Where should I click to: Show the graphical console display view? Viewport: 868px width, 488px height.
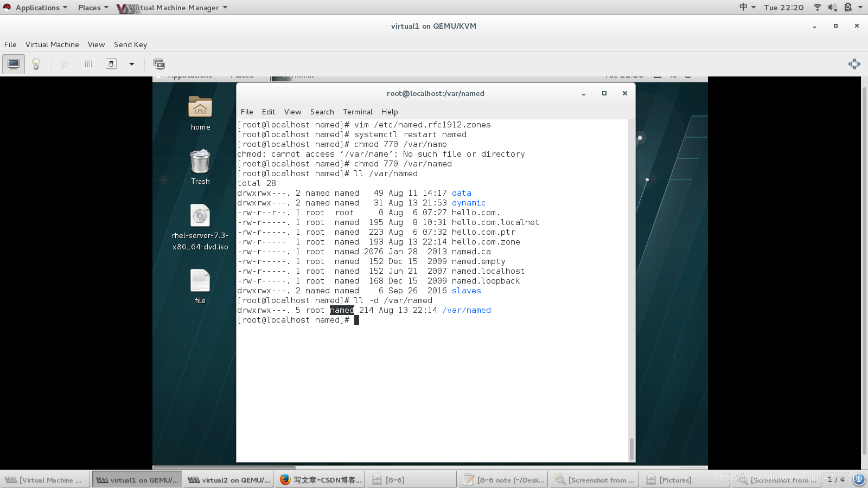click(x=13, y=63)
